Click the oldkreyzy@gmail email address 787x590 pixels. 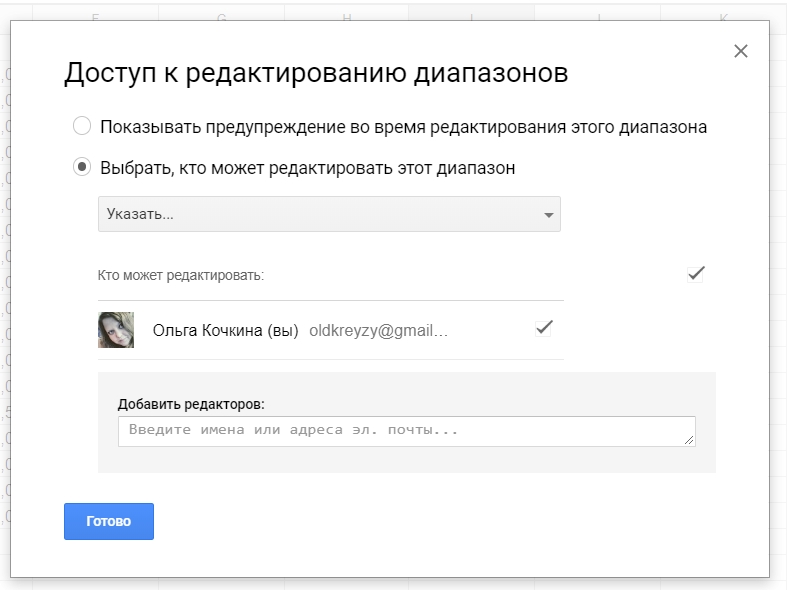pyautogui.click(x=378, y=330)
